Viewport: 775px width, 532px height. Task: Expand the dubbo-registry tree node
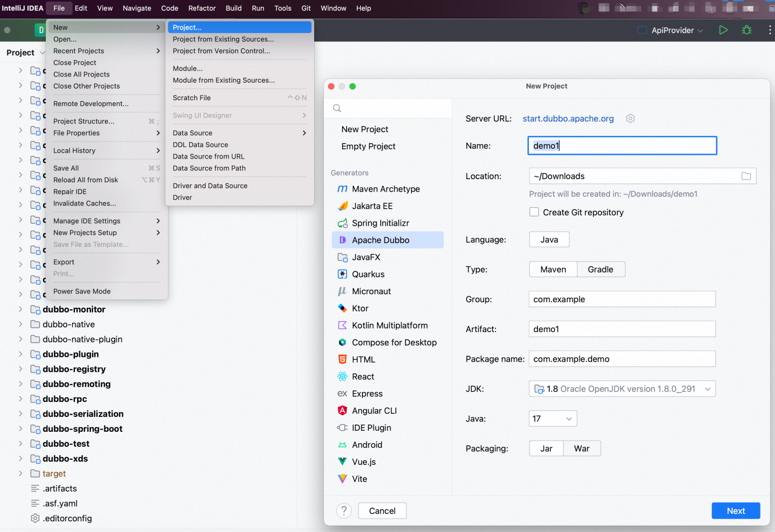point(20,369)
